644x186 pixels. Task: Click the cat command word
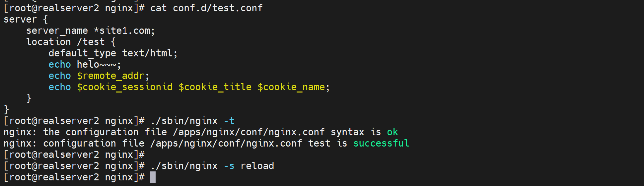click(x=158, y=8)
